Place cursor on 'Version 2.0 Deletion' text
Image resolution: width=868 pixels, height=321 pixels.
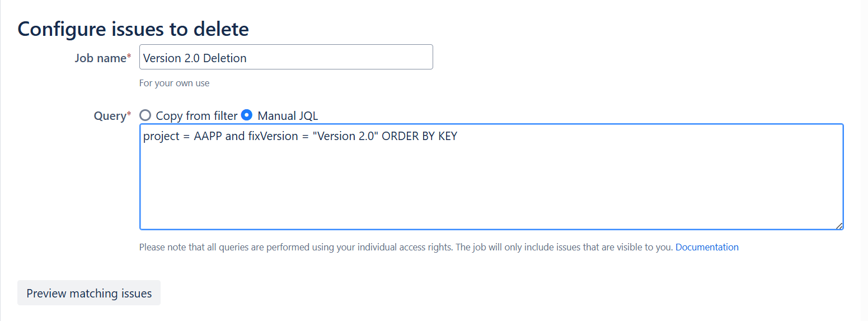pyautogui.click(x=195, y=58)
